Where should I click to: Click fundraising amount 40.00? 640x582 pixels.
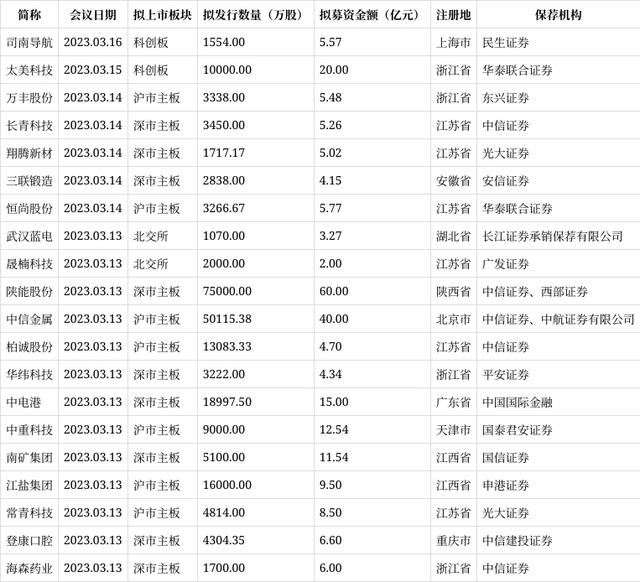[334, 319]
